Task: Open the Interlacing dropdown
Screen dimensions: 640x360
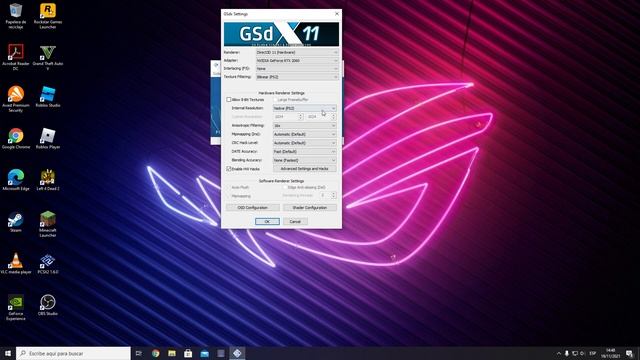Action: [x=297, y=69]
